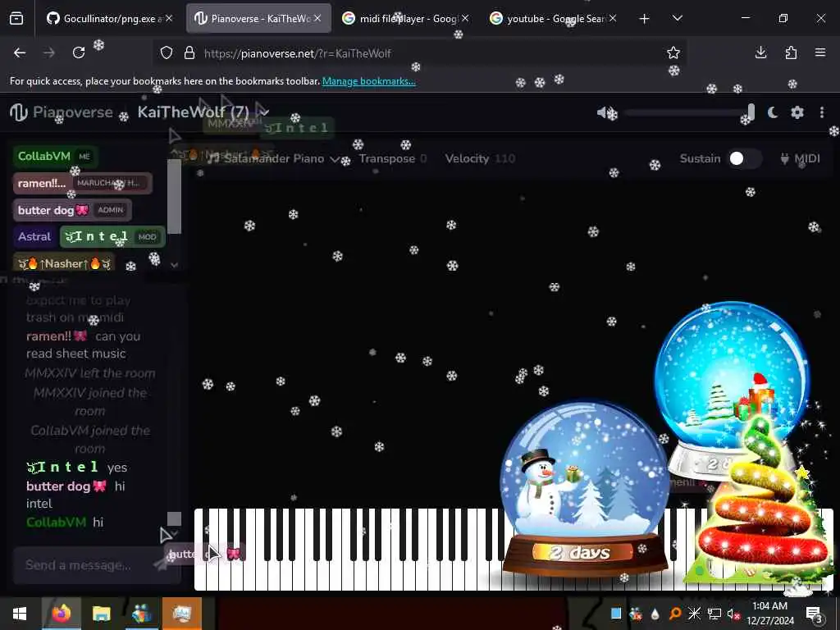This screenshot has height=630, width=840.
Task: Open the network tray icon
Action: (x=714, y=614)
